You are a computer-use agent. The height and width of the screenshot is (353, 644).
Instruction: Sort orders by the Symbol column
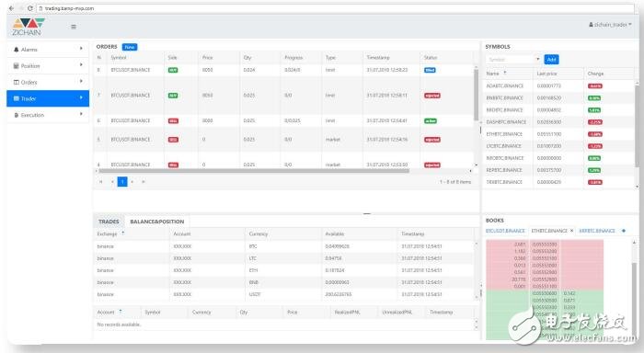point(119,58)
